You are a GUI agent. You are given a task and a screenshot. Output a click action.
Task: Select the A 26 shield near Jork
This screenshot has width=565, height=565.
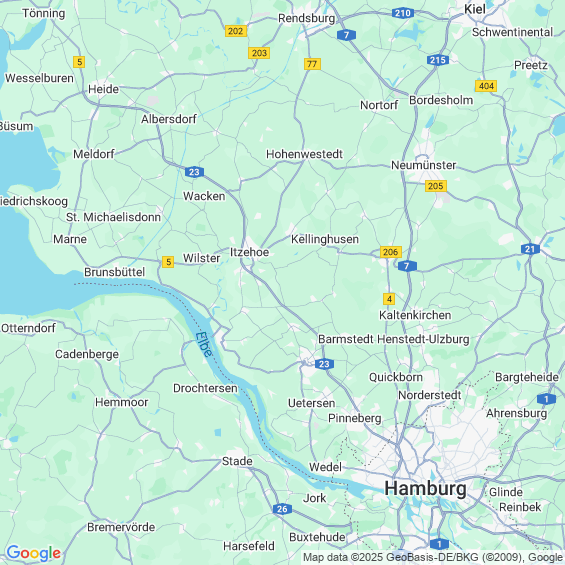click(x=282, y=509)
